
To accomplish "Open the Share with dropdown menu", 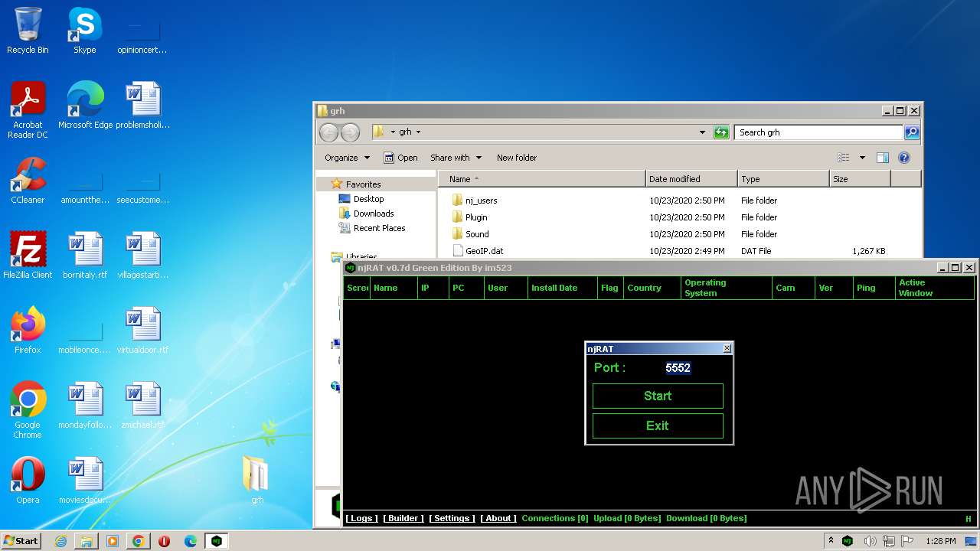I will pos(456,158).
